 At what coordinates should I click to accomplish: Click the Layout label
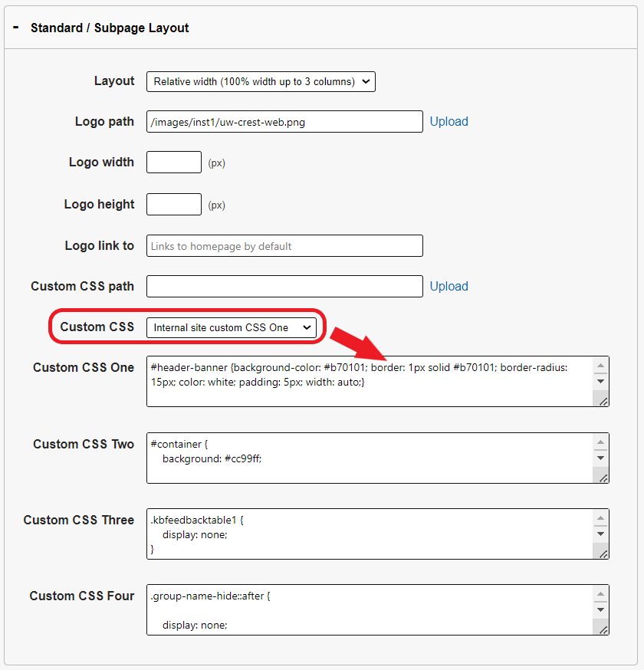[x=114, y=80]
